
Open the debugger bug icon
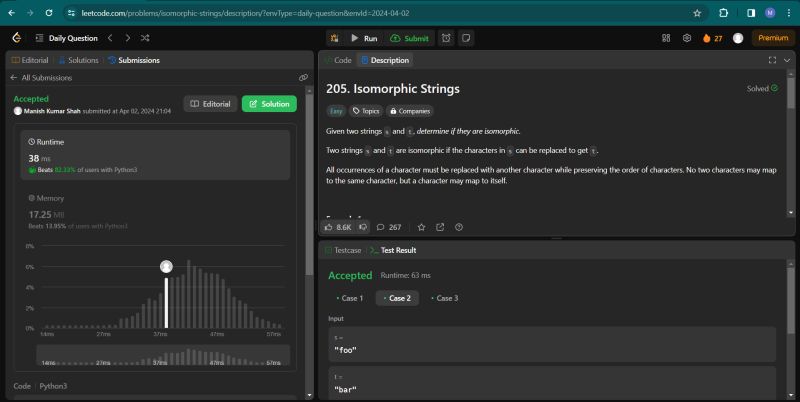335,38
